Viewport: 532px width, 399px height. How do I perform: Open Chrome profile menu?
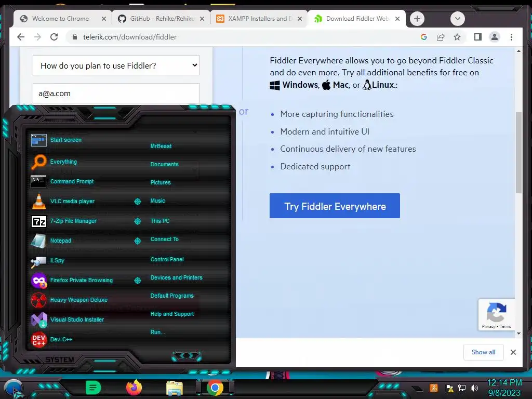coord(495,37)
